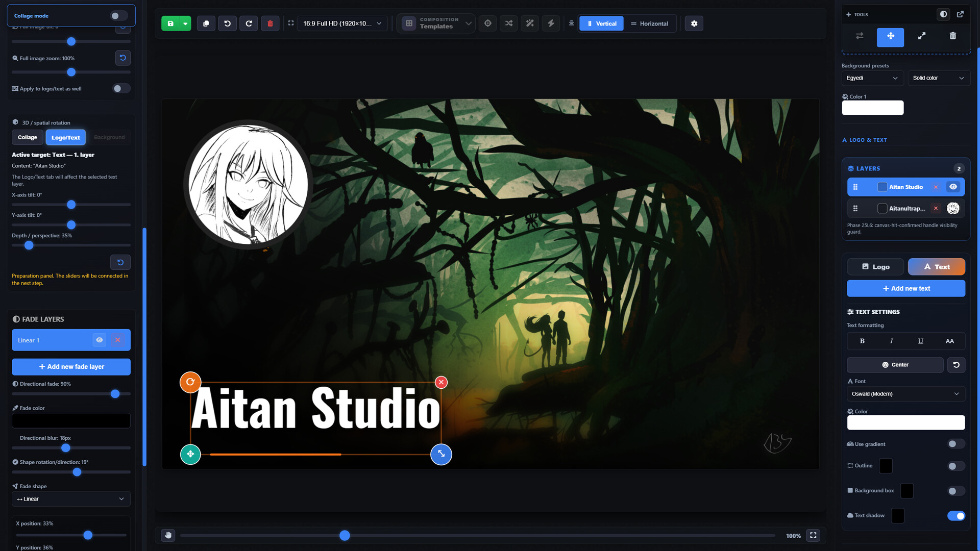This screenshot has height=551, width=980.
Task: Click the Directional fade slider handle
Action: tap(115, 394)
